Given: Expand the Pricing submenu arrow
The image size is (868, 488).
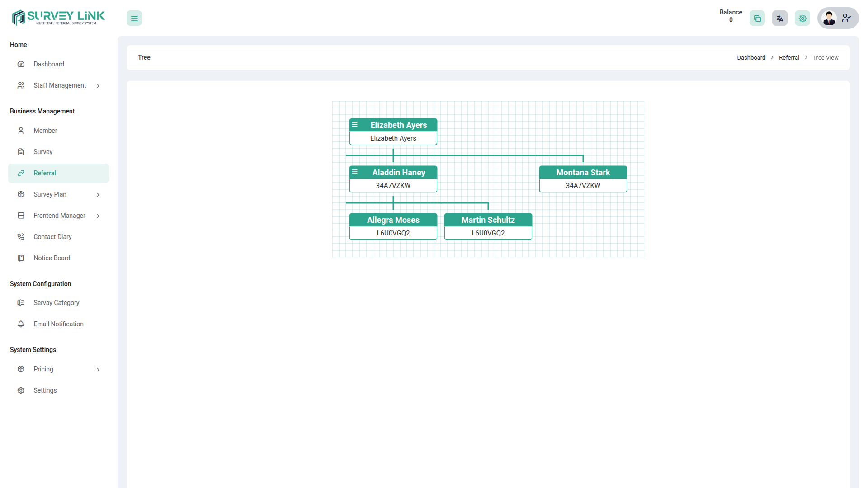Looking at the screenshot, I should 98,370.
